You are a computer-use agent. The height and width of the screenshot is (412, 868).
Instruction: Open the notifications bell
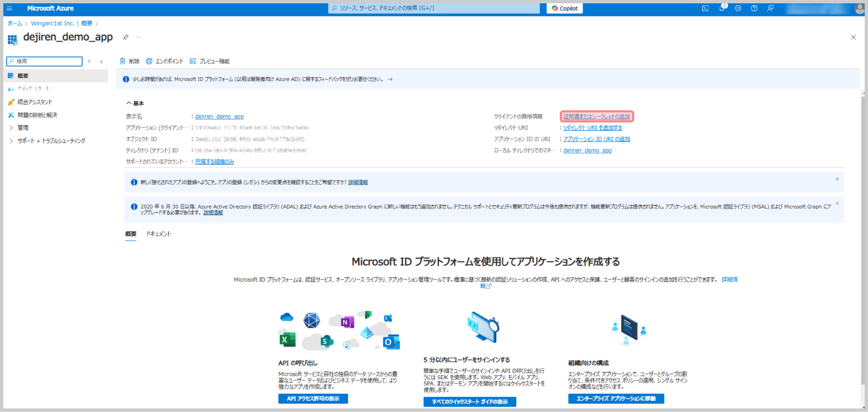(722, 8)
